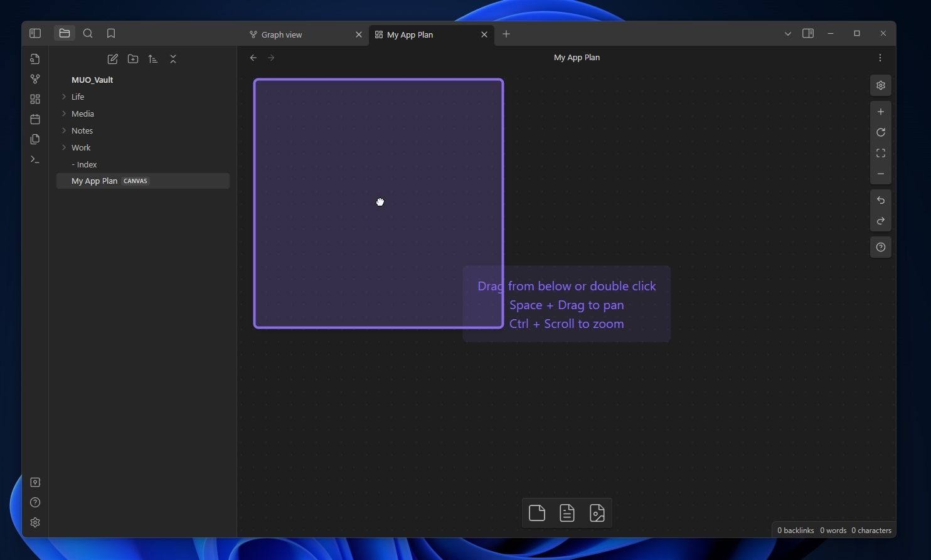This screenshot has height=560, width=931.
Task: Undo the last canvas action
Action: click(x=880, y=200)
